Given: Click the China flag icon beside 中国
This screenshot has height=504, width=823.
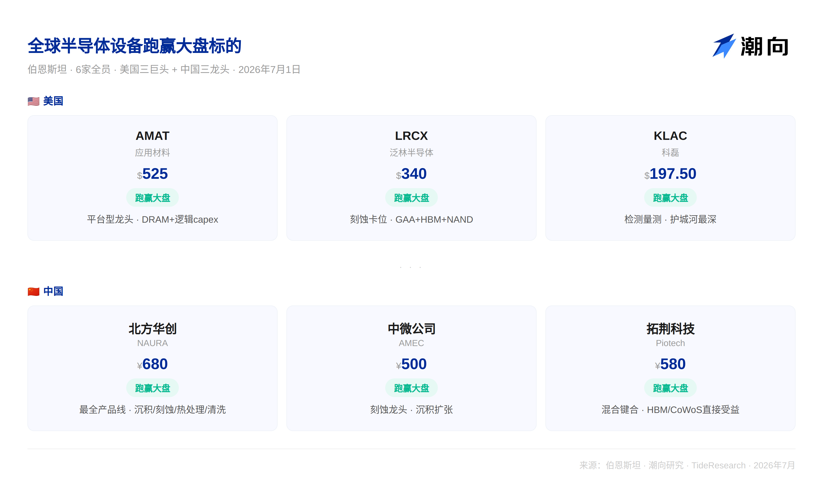Looking at the screenshot, I should [33, 291].
